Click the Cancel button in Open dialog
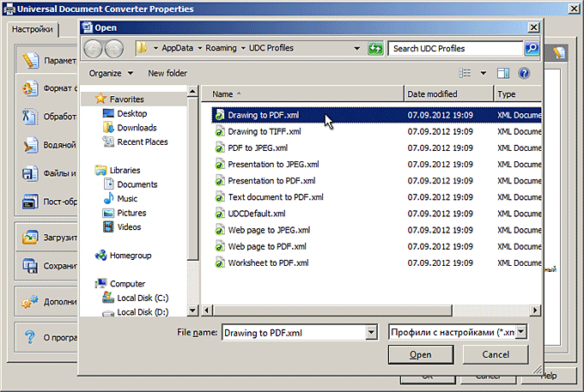The height and width of the screenshot is (392, 584). click(496, 354)
